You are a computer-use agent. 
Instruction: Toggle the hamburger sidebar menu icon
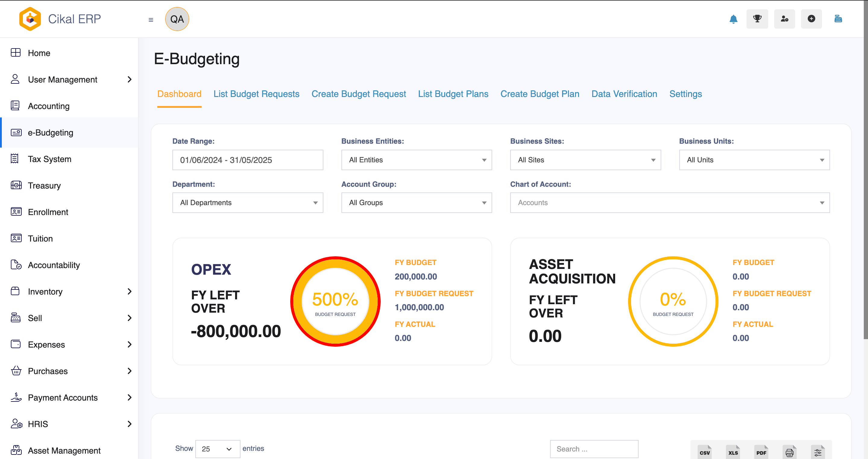[x=151, y=20]
